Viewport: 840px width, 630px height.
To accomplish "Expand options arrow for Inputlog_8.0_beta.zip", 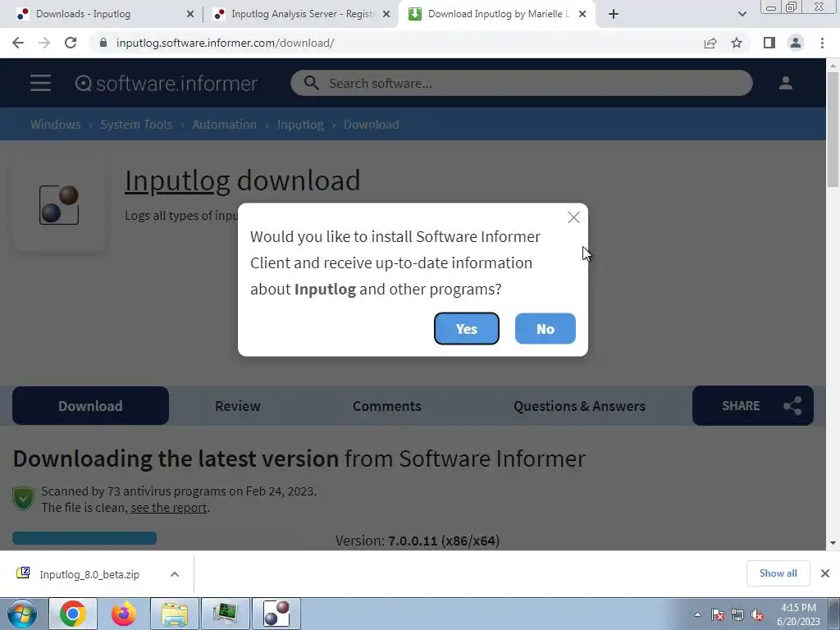I will pyautogui.click(x=175, y=573).
